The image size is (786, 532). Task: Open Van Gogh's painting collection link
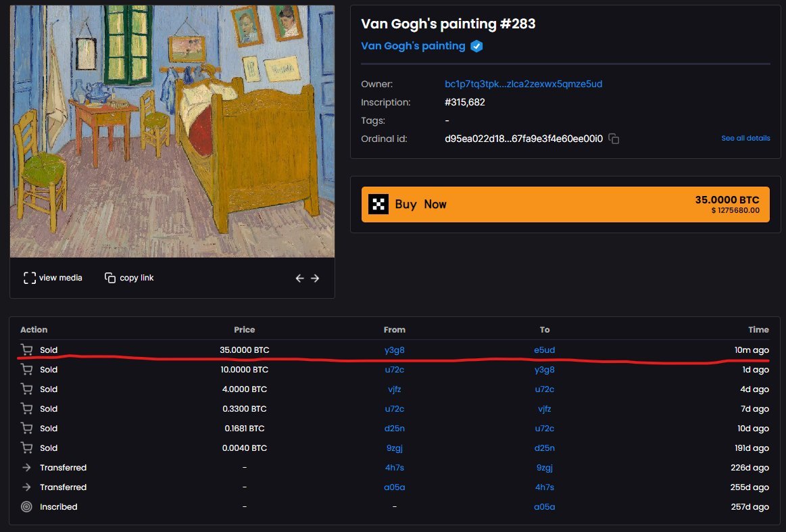tap(413, 46)
